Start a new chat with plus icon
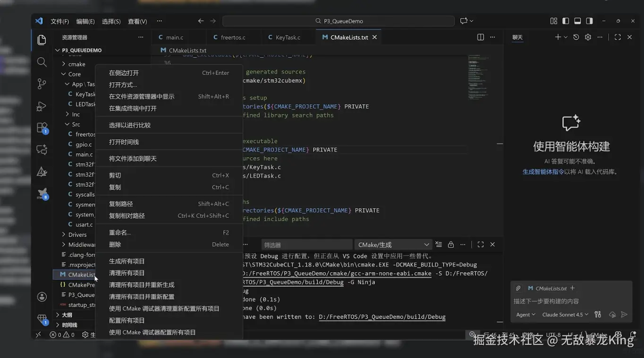 [x=558, y=37]
